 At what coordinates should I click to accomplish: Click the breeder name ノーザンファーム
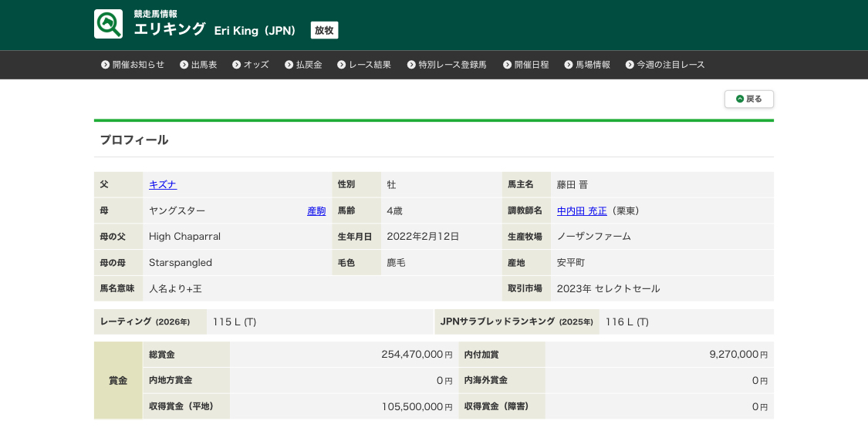tap(594, 237)
